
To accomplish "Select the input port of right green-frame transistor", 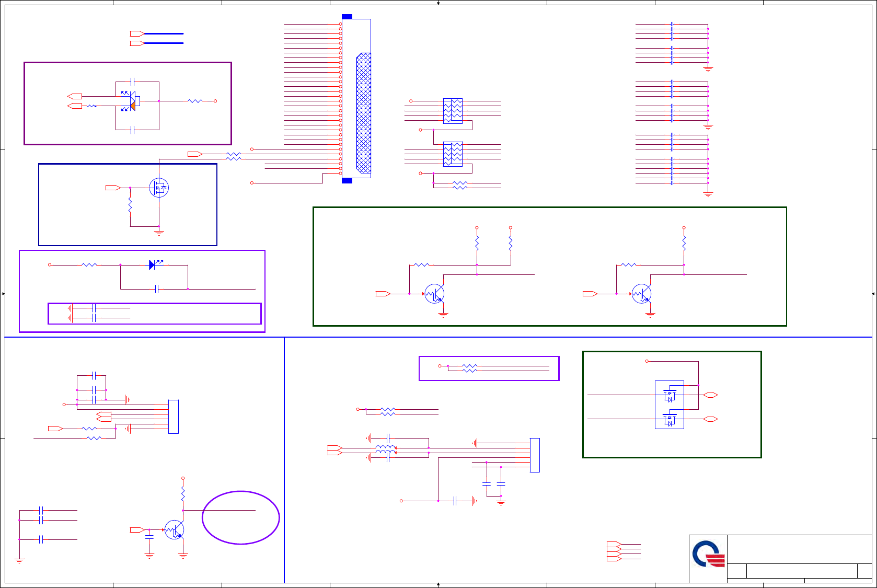I will click(590, 294).
